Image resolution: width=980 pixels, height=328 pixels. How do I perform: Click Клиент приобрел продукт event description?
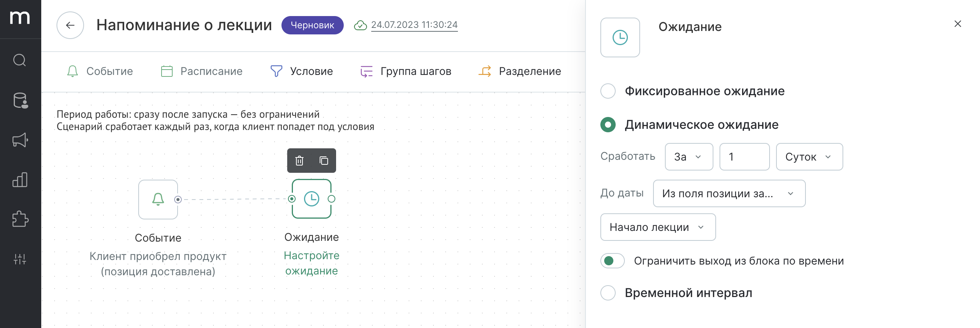point(158,264)
